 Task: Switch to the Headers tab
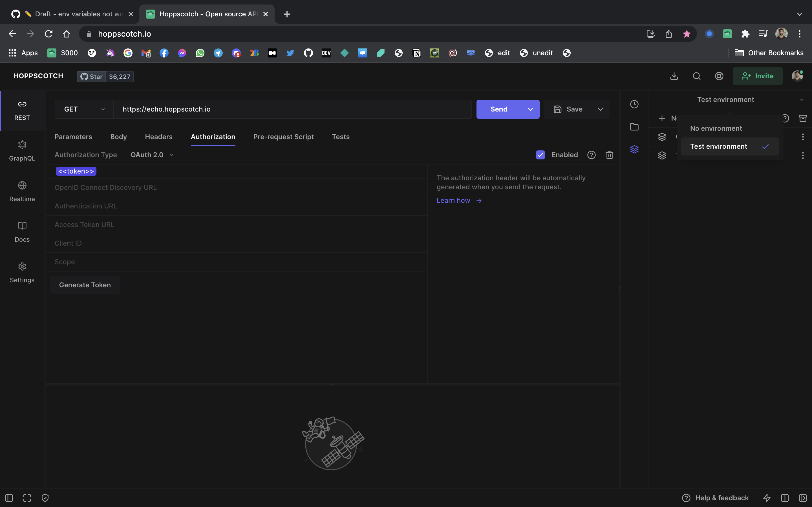click(x=159, y=137)
